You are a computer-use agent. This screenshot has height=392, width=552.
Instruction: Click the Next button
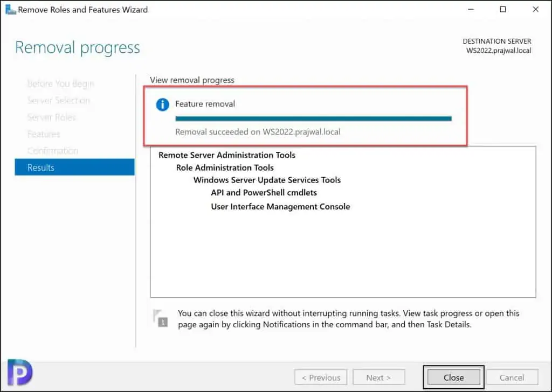(x=379, y=377)
